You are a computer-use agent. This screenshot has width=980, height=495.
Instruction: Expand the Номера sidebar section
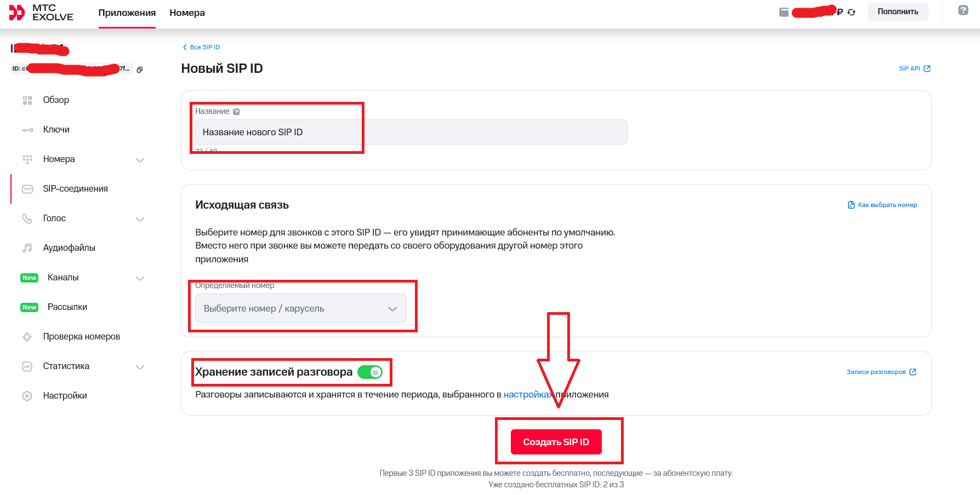(x=140, y=160)
